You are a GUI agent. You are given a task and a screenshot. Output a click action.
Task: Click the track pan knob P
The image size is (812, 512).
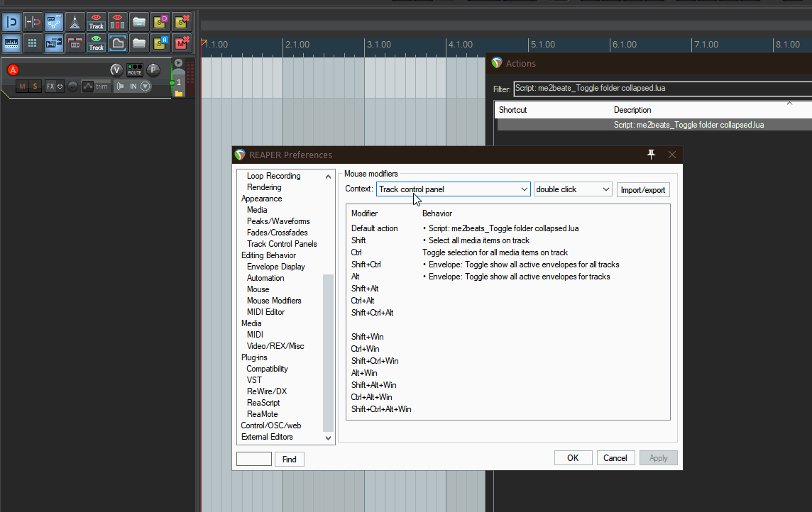coord(153,69)
